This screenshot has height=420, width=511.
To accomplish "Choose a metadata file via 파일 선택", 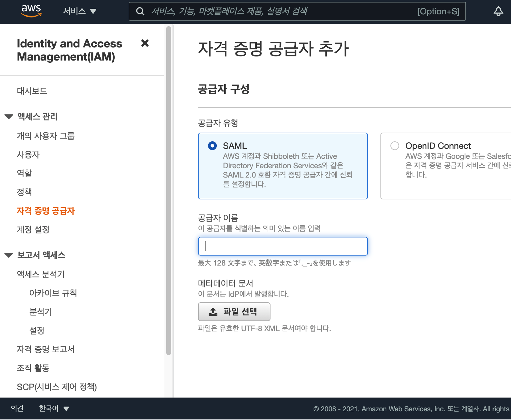I will [x=234, y=311].
